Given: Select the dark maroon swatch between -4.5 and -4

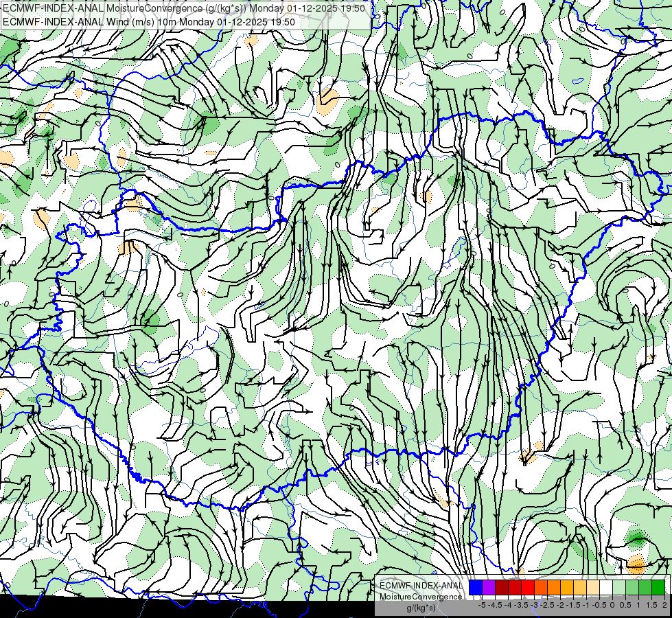Looking at the screenshot, I should [x=502, y=588].
